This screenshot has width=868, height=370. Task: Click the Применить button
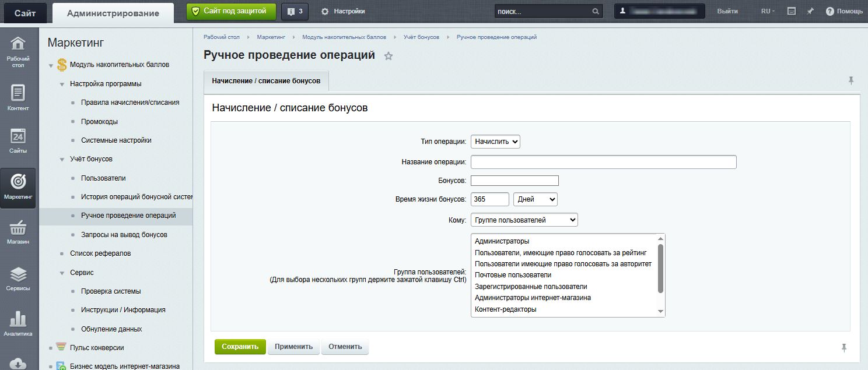(294, 347)
